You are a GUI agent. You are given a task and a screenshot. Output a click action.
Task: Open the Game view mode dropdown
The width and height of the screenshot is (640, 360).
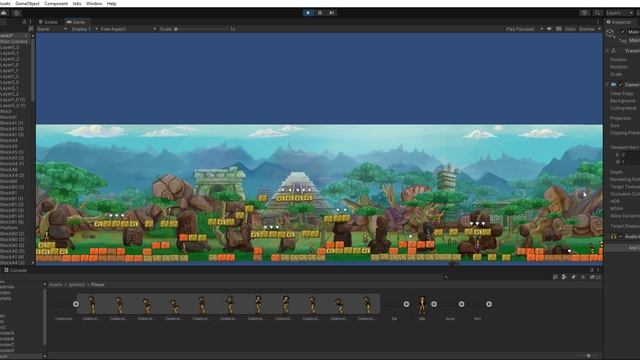click(x=52, y=29)
